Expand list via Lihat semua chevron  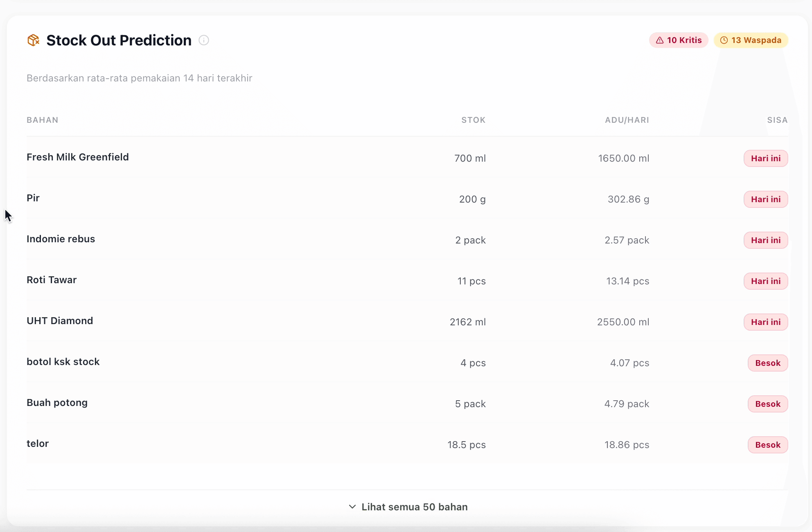click(352, 507)
